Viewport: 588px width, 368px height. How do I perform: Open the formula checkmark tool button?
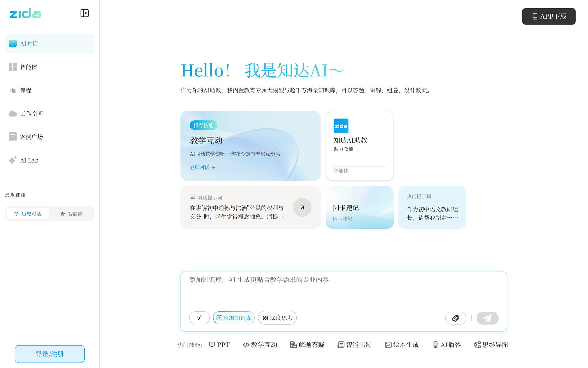[x=199, y=318]
